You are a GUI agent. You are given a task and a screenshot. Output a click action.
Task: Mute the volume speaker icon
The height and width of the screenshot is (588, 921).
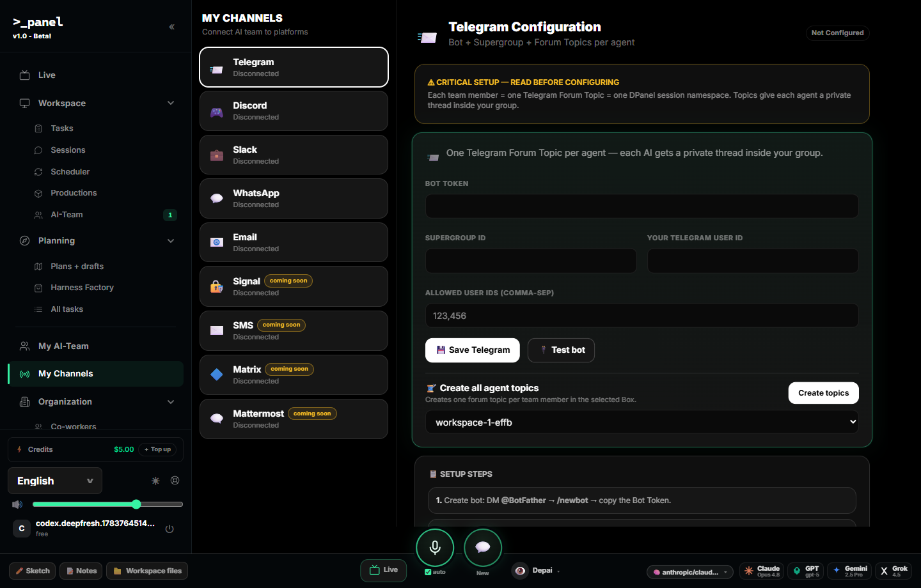pos(17,504)
